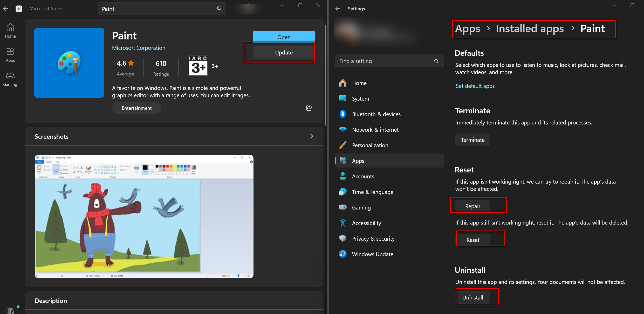Viewport: 644px width, 314px height.
Task: Click the Settings window back arrow
Action: (338, 9)
